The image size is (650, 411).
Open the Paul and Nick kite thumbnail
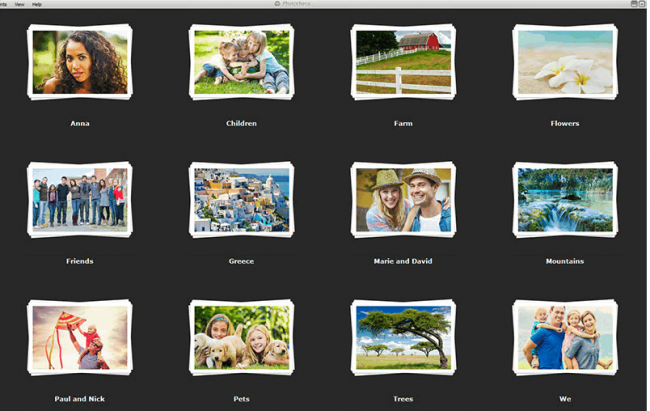(x=80, y=337)
